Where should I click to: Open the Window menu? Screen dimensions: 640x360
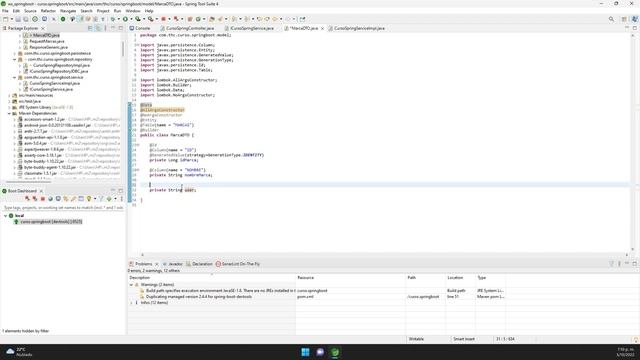coord(133,11)
